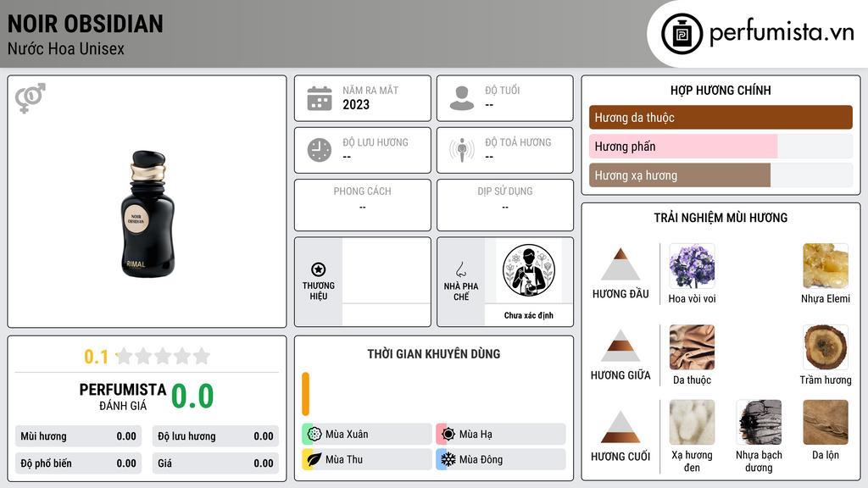Click the clock icon for Độ lưu hương
The height and width of the screenshot is (488, 868).
(320, 150)
